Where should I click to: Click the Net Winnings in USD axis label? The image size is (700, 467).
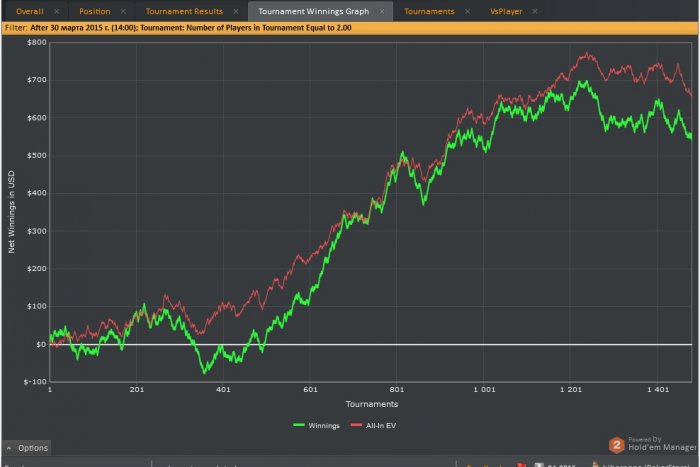tap(12, 210)
